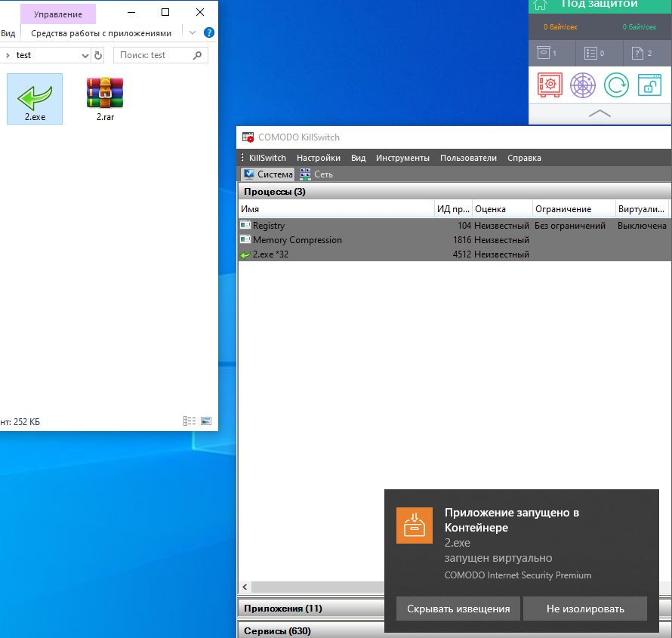Click Без ограничений cell for Registry

coord(570,226)
